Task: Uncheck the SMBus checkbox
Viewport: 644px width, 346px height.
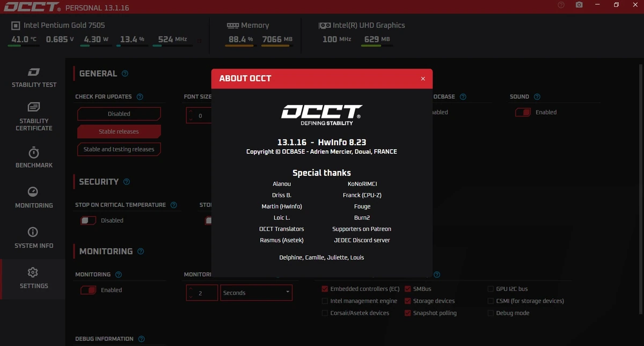Action: click(408, 289)
